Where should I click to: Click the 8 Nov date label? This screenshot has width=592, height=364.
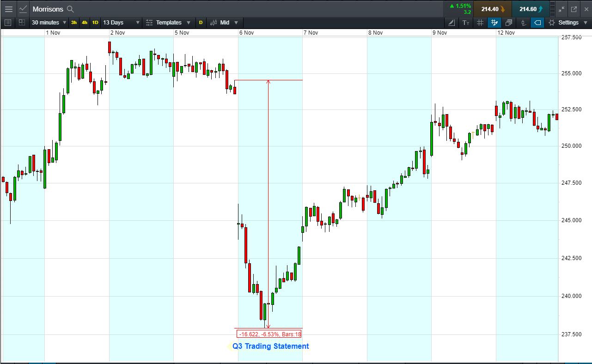tap(376, 33)
